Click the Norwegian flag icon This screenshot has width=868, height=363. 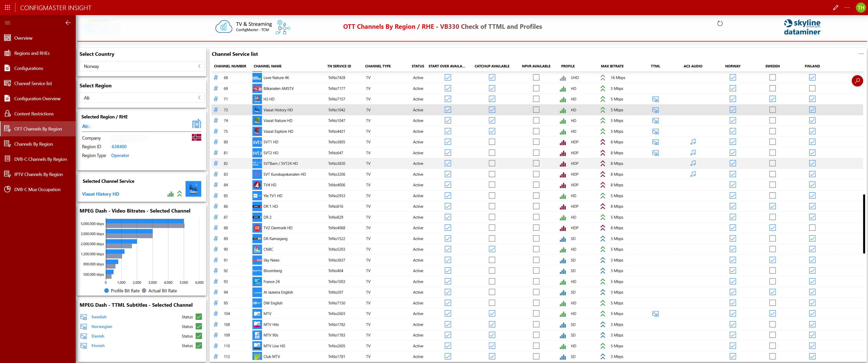[196, 137]
